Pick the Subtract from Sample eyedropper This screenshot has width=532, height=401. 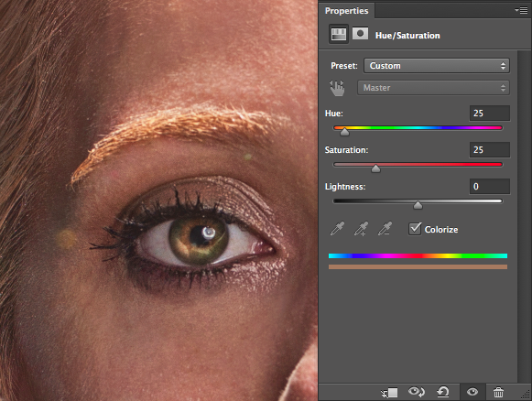385,229
